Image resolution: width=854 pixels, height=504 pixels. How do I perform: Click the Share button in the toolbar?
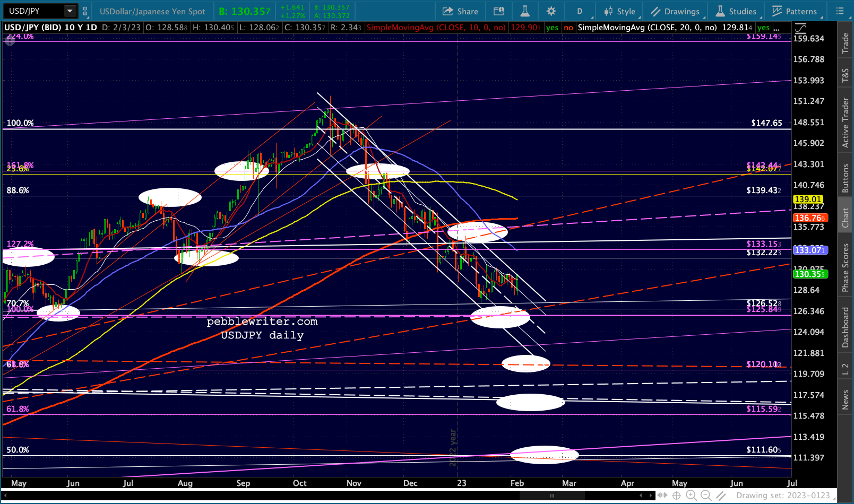(460, 11)
